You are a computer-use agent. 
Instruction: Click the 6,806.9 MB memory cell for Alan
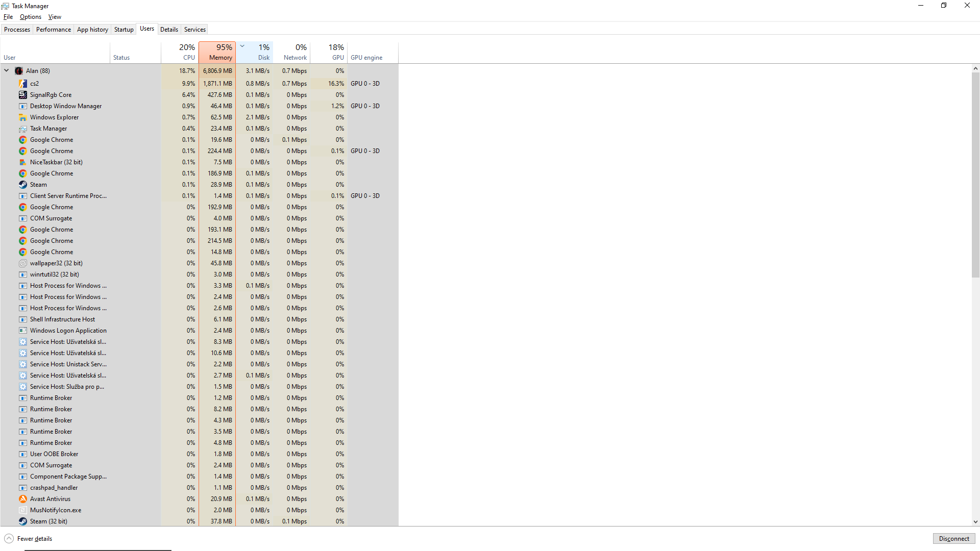point(217,71)
